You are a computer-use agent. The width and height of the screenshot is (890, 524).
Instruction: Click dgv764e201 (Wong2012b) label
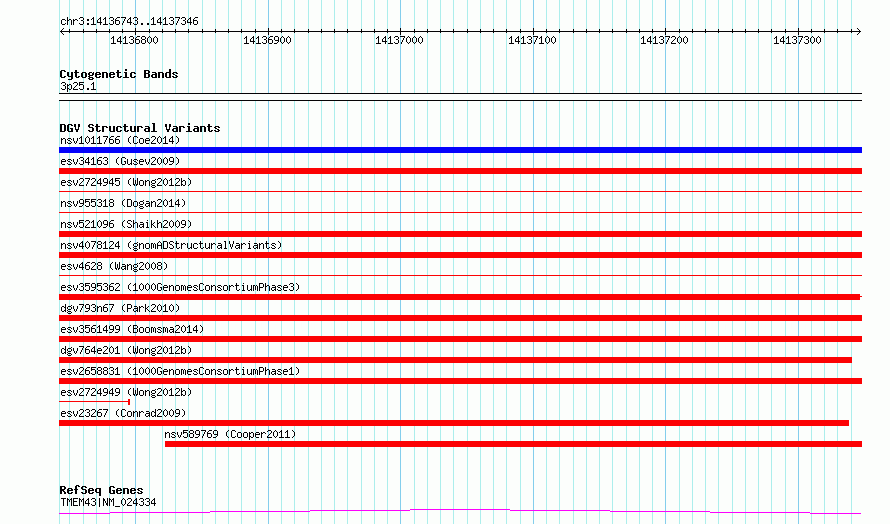point(126,350)
